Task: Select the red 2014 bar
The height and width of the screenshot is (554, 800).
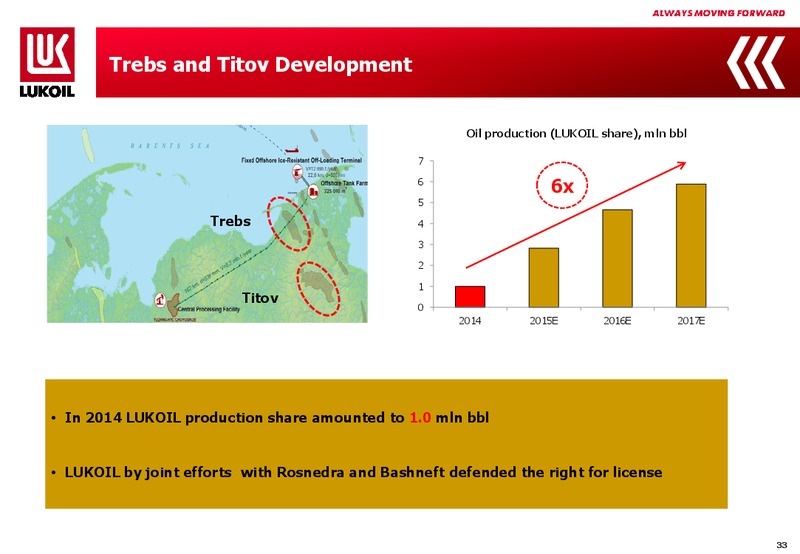Action: (x=470, y=297)
